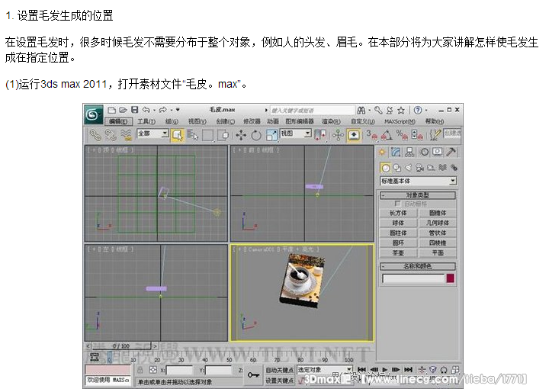This screenshot has height=392, width=549.
Task: Open the 3ds Max application menu logo
Action: point(93,114)
